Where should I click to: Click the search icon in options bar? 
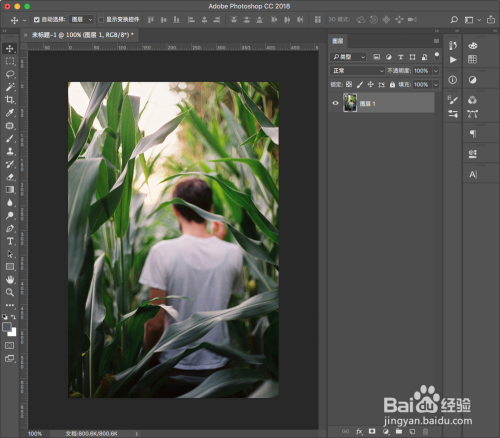click(454, 20)
